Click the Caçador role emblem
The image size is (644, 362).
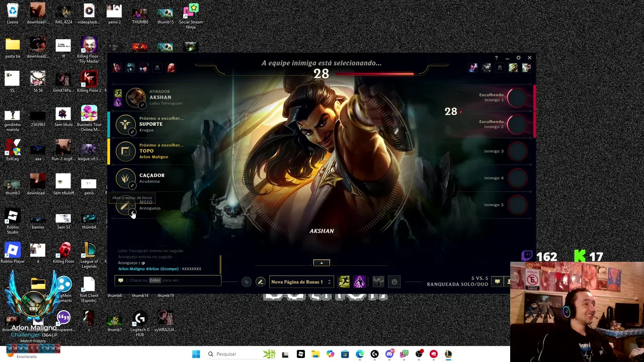pos(126,177)
